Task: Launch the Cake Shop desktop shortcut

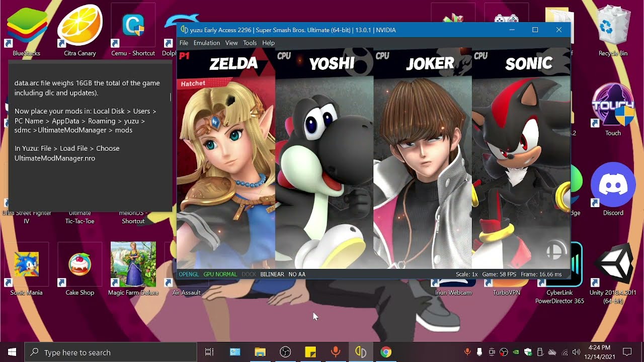Action: 80,269
